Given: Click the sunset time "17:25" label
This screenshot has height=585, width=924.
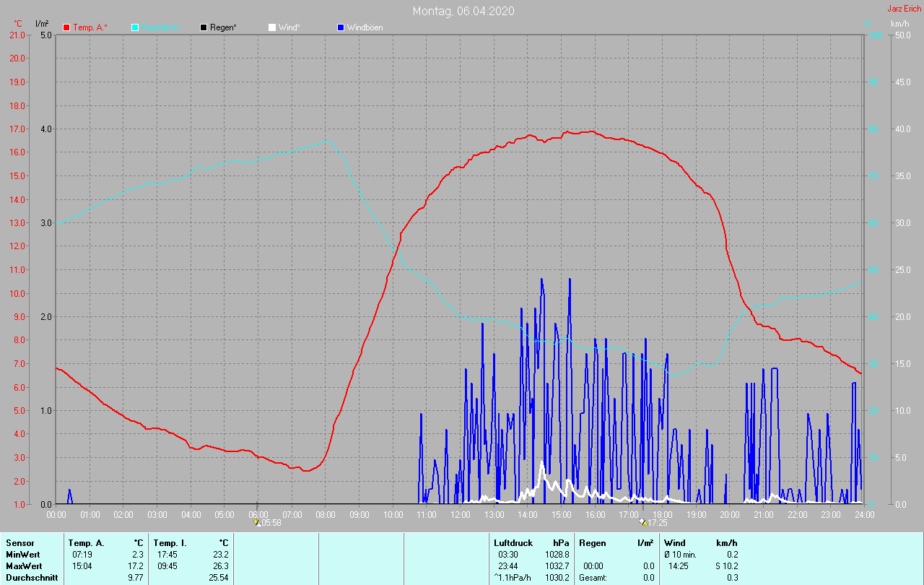Looking at the screenshot, I should (x=657, y=523).
